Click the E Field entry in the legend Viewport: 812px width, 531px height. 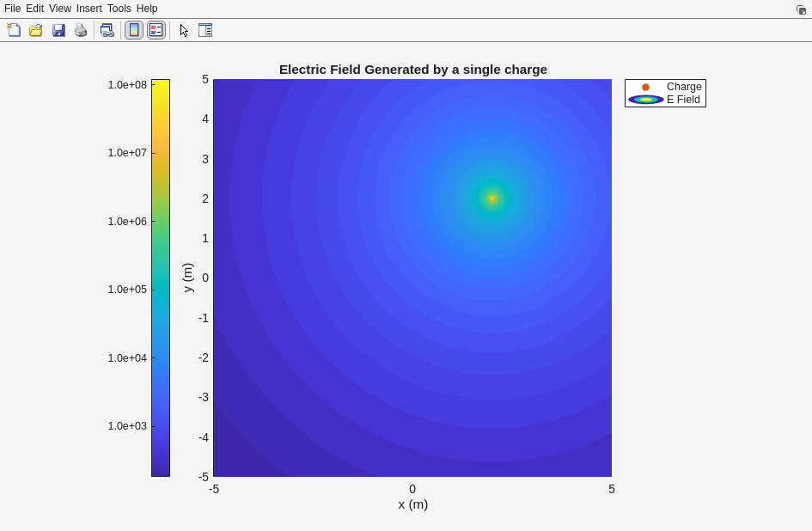click(683, 100)
